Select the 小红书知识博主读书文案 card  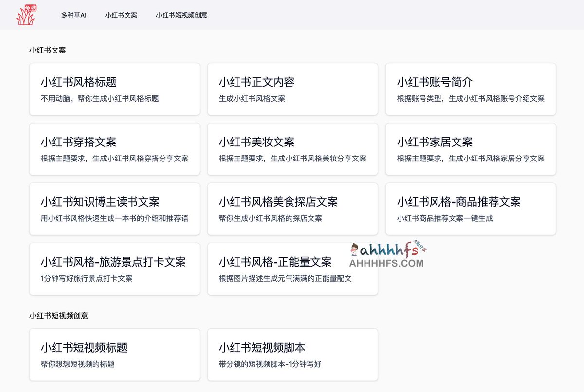pos(114,209)
